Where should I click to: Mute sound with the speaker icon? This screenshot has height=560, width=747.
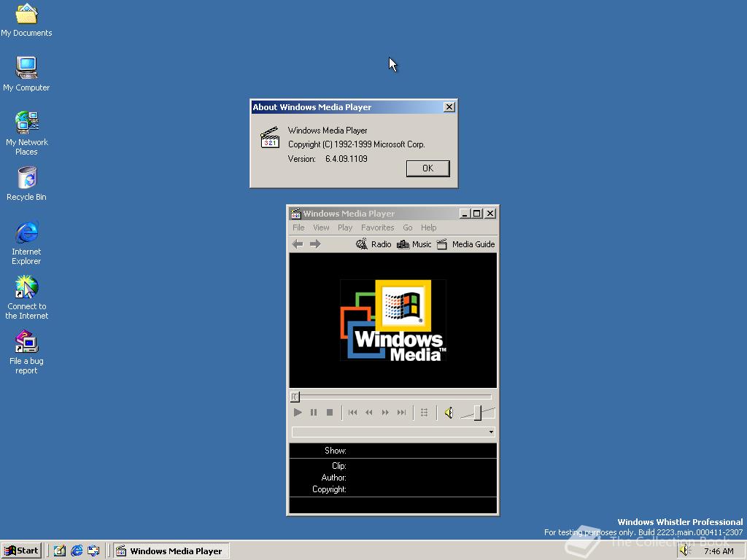coord(449,413)
